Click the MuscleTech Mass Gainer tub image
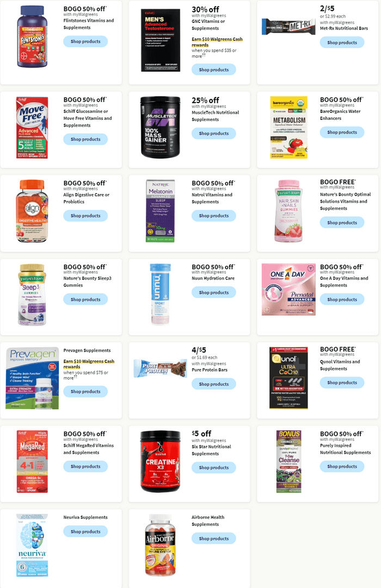Viewport: 381px width, 588px height. [161, 127]
